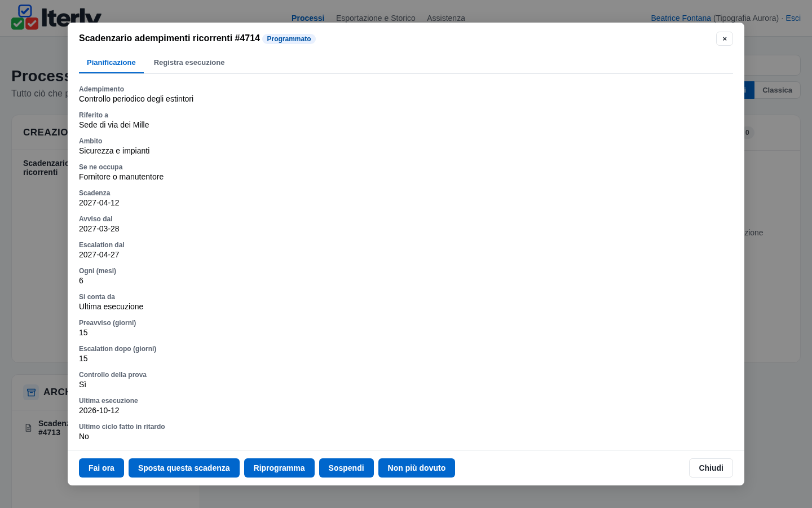
Task: Select the Escalation dopo (giorni) value 15
Action: pos(83,358)
